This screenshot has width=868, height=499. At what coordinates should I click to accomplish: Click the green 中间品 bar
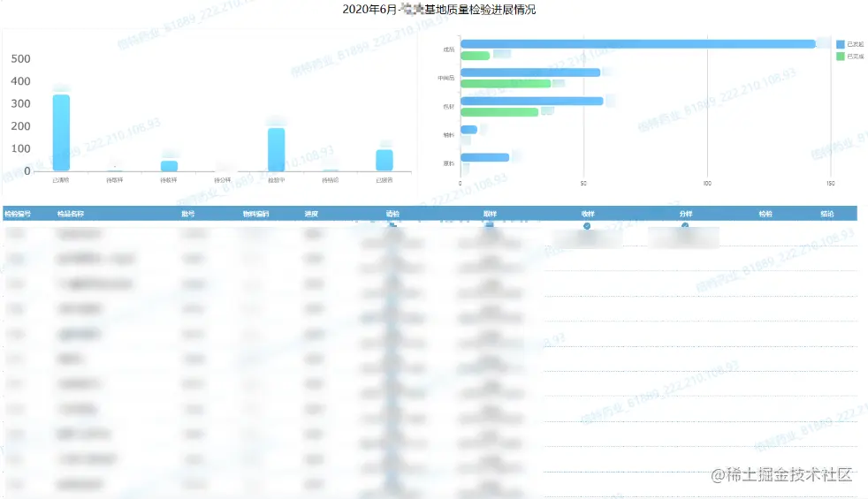point(506,84)
